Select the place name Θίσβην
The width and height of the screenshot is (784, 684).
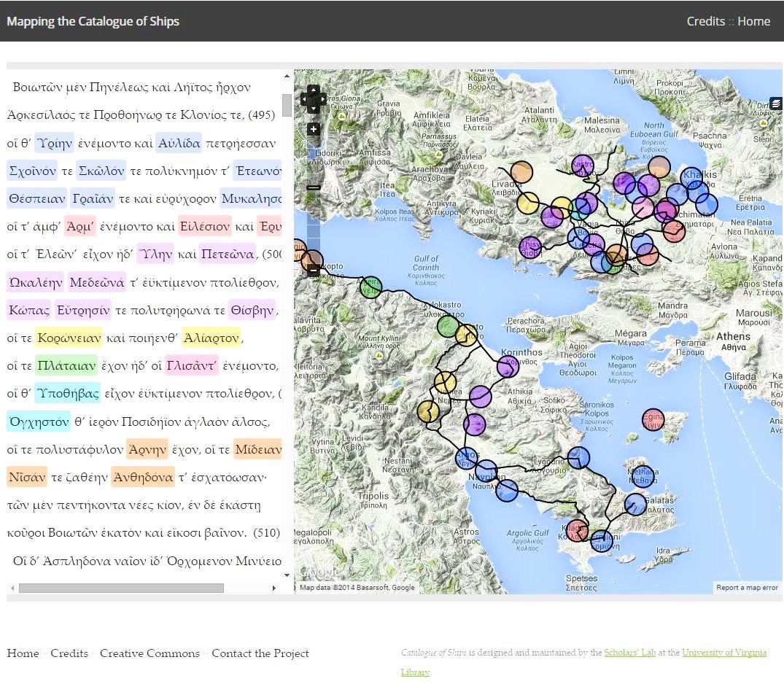tap(252, 311)
